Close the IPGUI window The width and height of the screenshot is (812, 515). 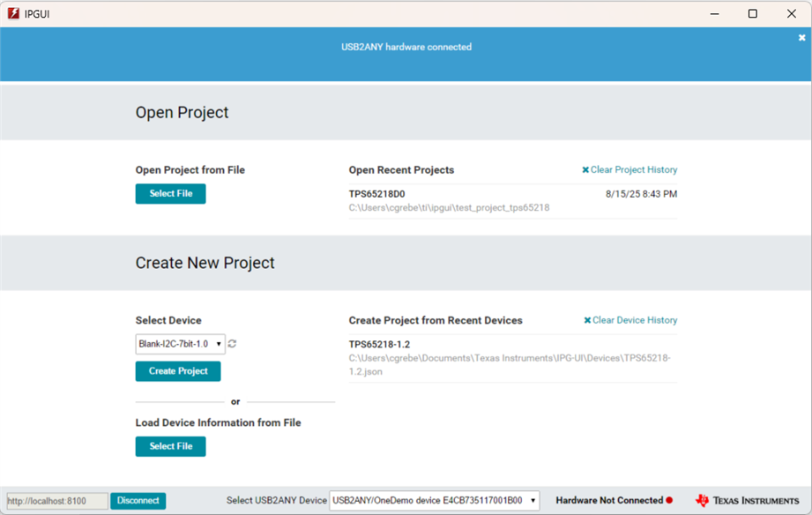(792, 13)
